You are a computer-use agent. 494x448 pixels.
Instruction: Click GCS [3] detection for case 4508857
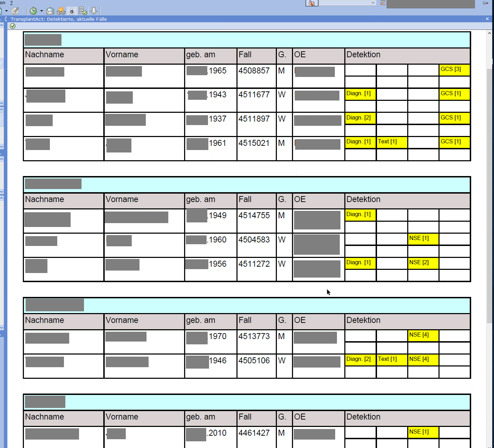454,70
